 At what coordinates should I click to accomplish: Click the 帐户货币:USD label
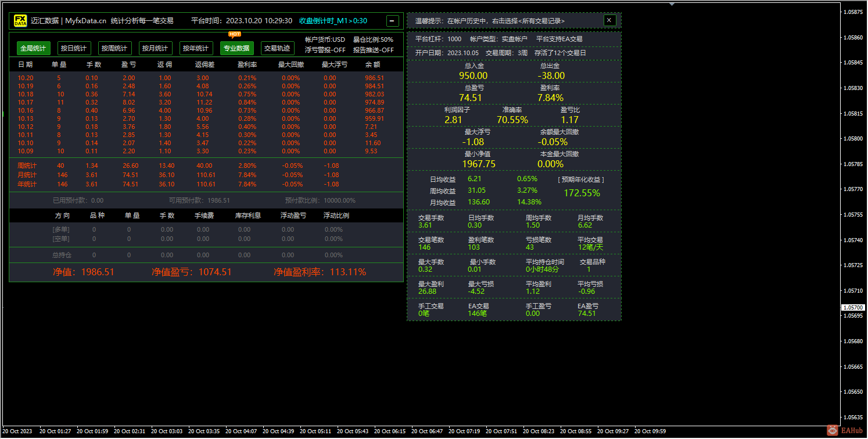tap(325, 40)
